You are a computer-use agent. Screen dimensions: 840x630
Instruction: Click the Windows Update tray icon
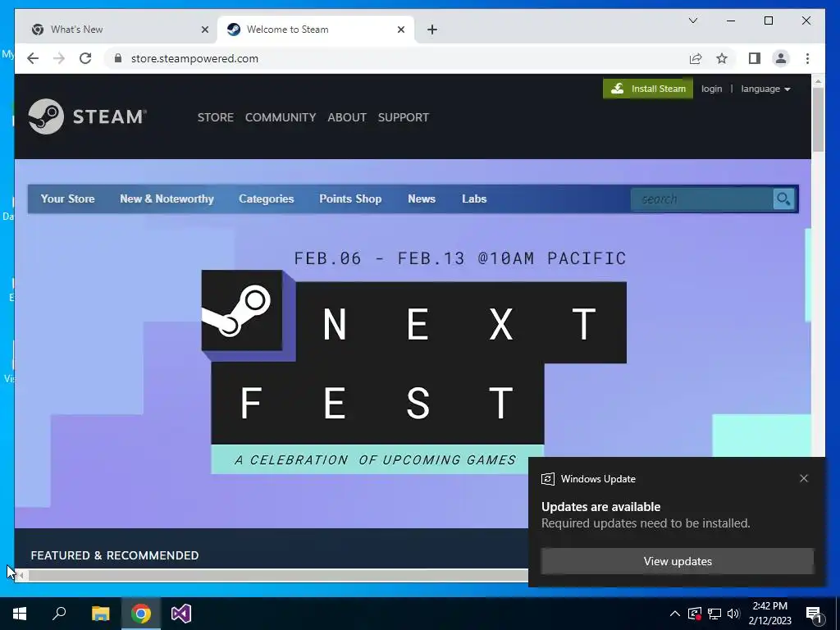click(695, 614)
